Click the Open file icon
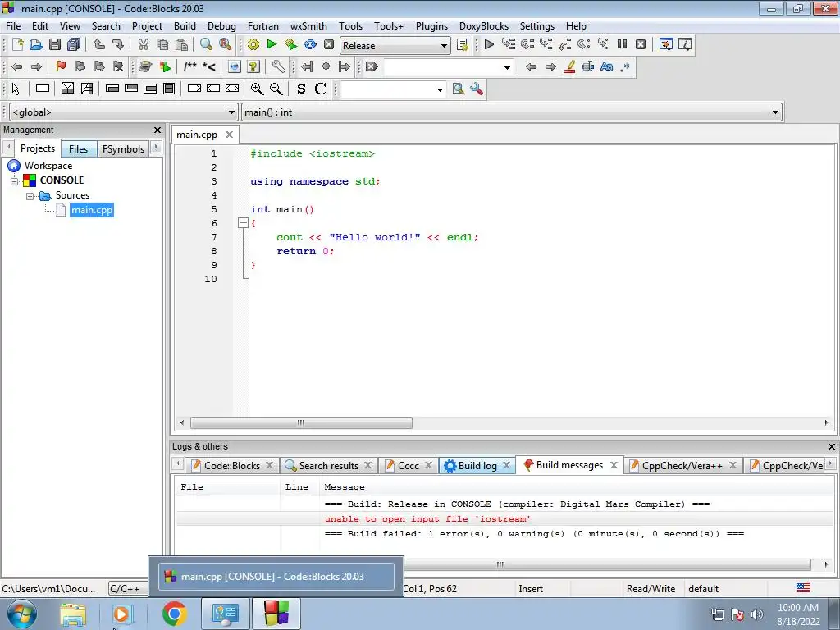The image size is (840, 630). 35,44
